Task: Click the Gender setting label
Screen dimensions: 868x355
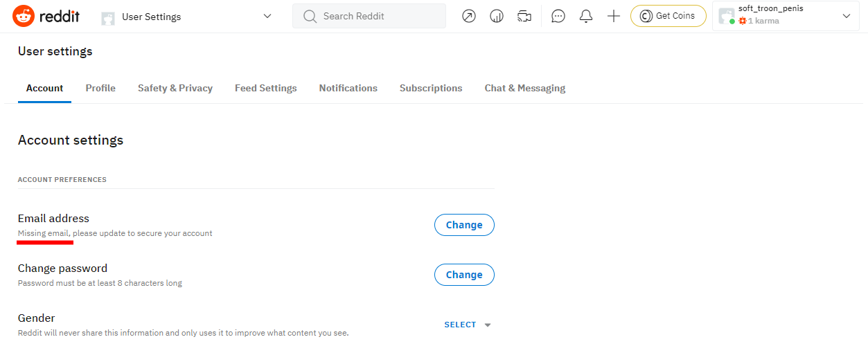Action: pos(36,318)
